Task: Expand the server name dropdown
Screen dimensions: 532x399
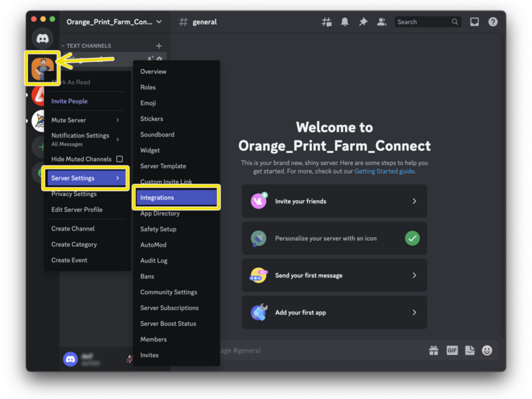Action: (112, 21)
